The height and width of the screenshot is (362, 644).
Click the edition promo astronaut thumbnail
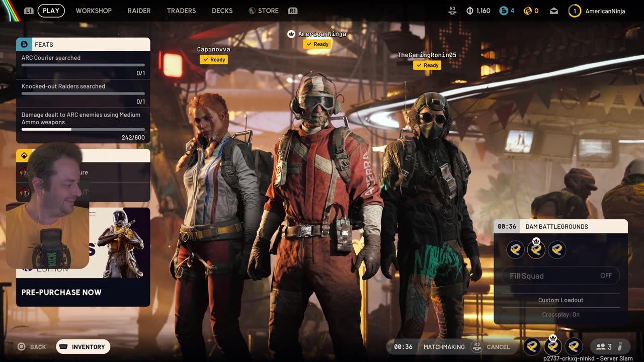point(120,243)
